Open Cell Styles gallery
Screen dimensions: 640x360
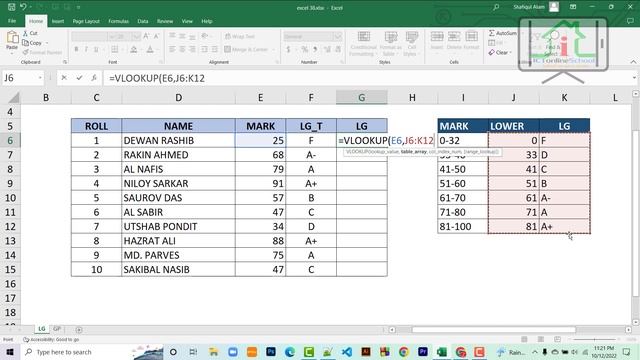tap(411, 44)
